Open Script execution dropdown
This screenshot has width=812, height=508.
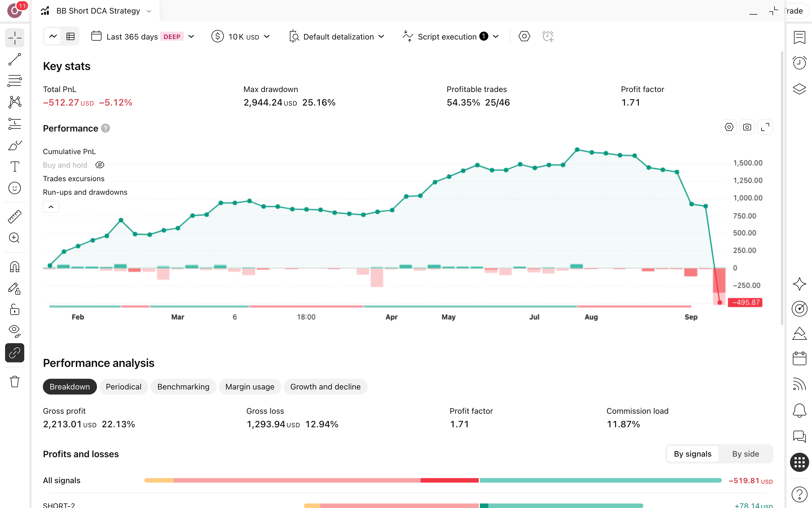pyautogui.click(x=451, y=36)
